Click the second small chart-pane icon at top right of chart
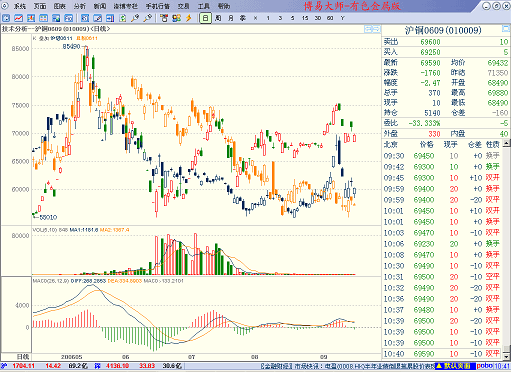 (x=376, y=29)
